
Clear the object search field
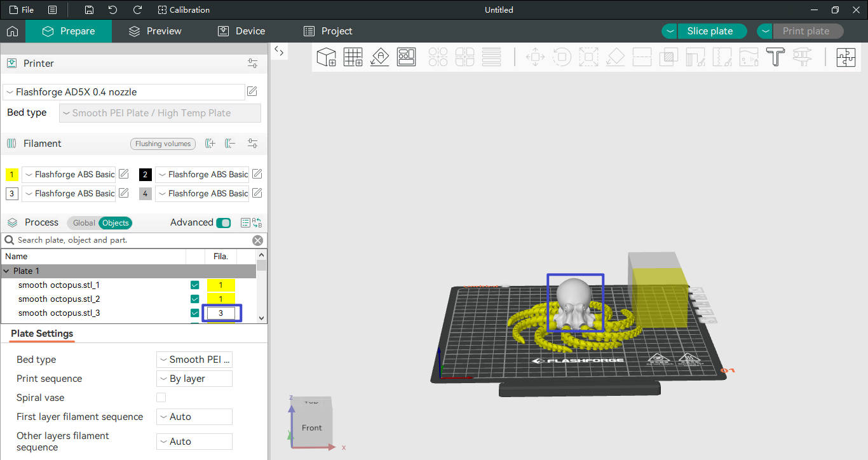tap(257, 240)
